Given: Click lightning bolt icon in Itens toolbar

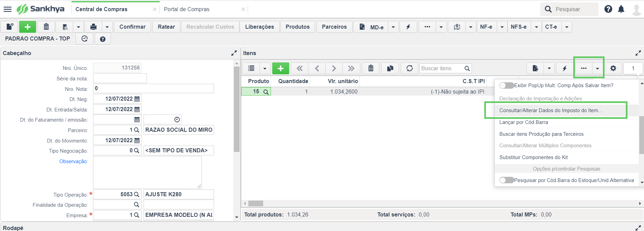Looking at the screenshot, I should coord(564,68).
